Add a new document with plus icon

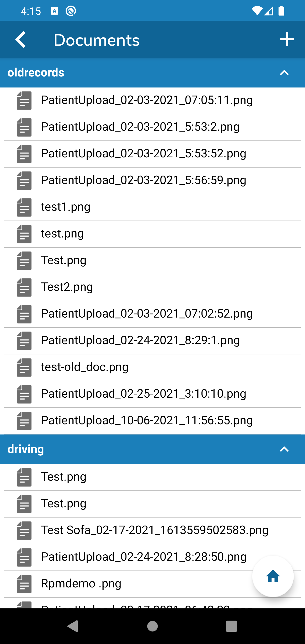coord(287,39)
